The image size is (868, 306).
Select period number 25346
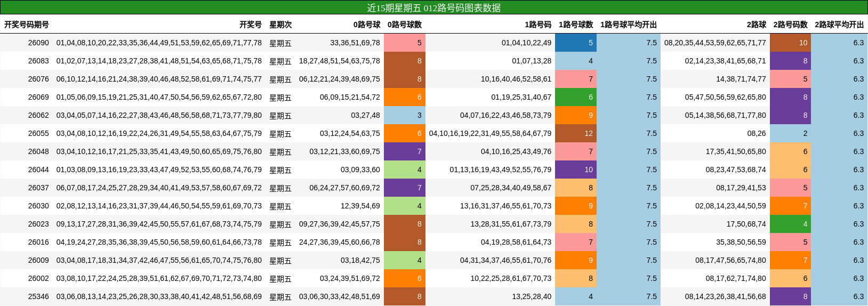(38, 296)
